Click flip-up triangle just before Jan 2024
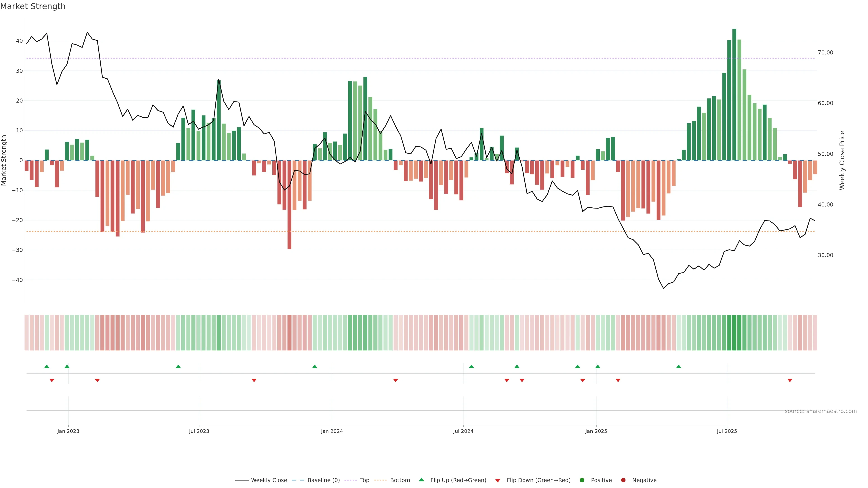The image size is (868, 488). point(315,366)
